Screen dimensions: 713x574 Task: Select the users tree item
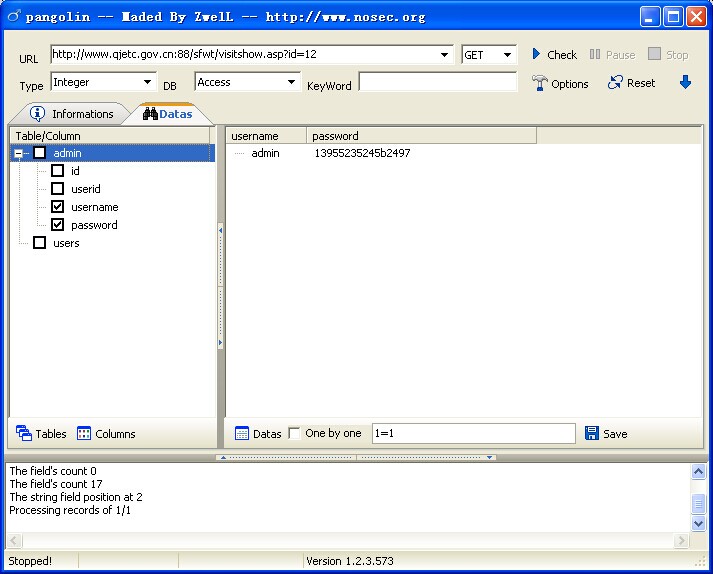point(66,243)
